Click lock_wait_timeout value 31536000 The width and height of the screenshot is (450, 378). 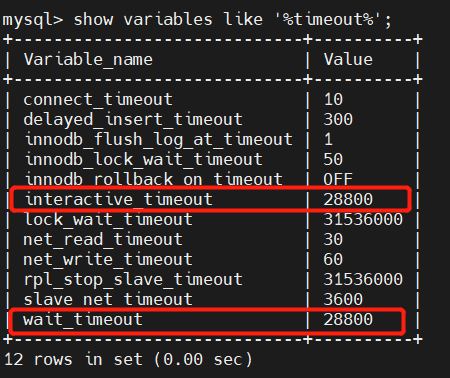click(363, 220)
